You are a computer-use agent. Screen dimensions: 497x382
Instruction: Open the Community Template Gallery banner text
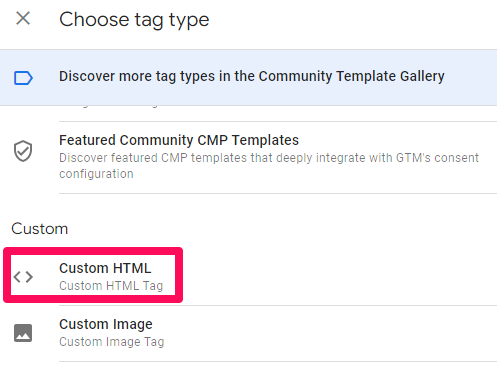(252, 76)
